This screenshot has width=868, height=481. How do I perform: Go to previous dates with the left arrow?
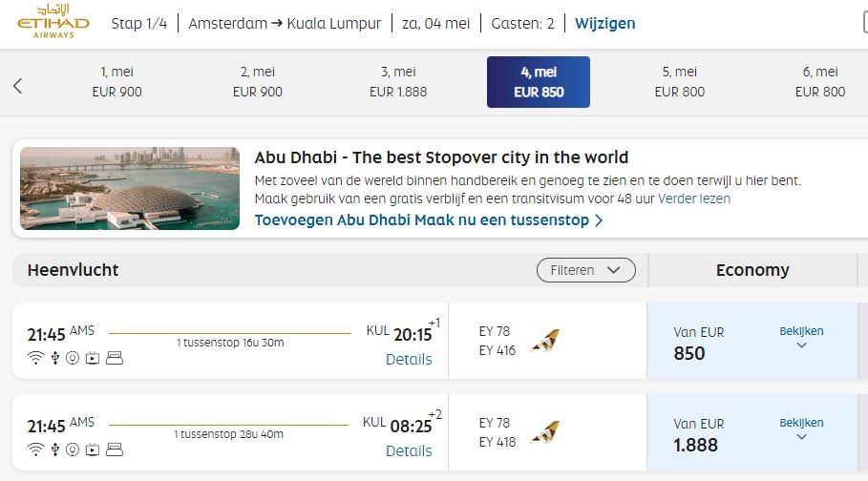pyautogui.click(x=18, y=86)
